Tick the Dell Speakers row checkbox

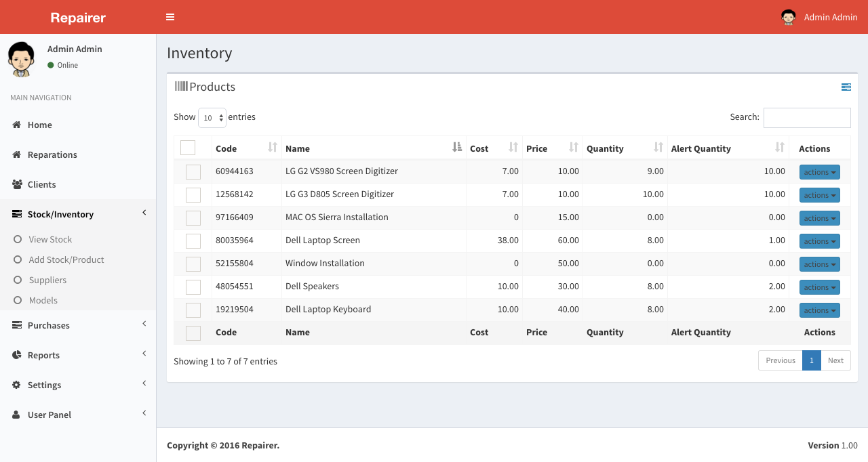tap(193, 287)
